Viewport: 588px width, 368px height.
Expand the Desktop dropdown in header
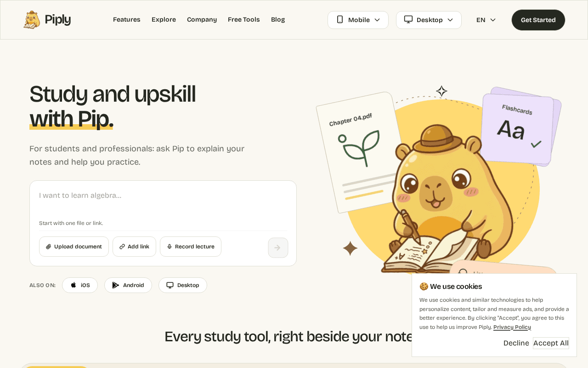[x=429, y=20]
